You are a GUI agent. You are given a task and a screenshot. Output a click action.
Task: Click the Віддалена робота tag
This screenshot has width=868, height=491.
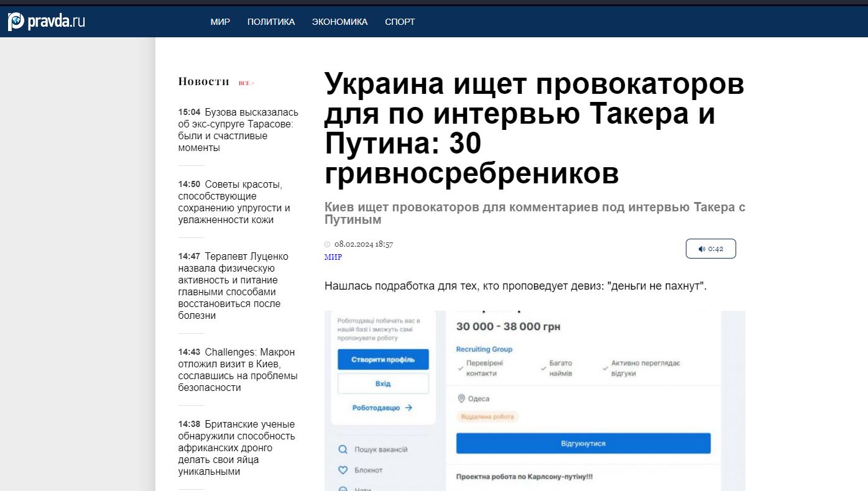coord(487,416)
